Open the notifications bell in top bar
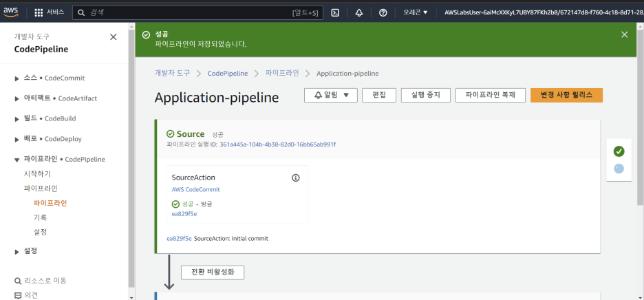Screen dimensions: 644x300 click(359, 13)
